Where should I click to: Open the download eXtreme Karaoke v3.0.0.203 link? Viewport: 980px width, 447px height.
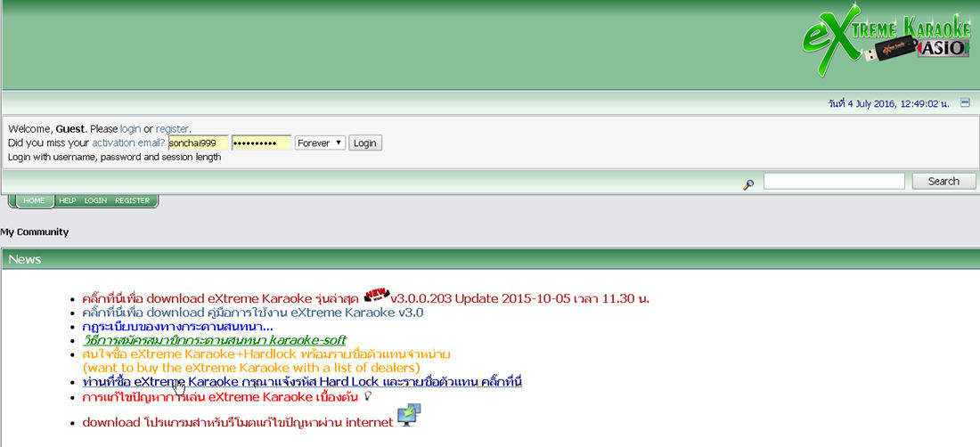(365, 298)
